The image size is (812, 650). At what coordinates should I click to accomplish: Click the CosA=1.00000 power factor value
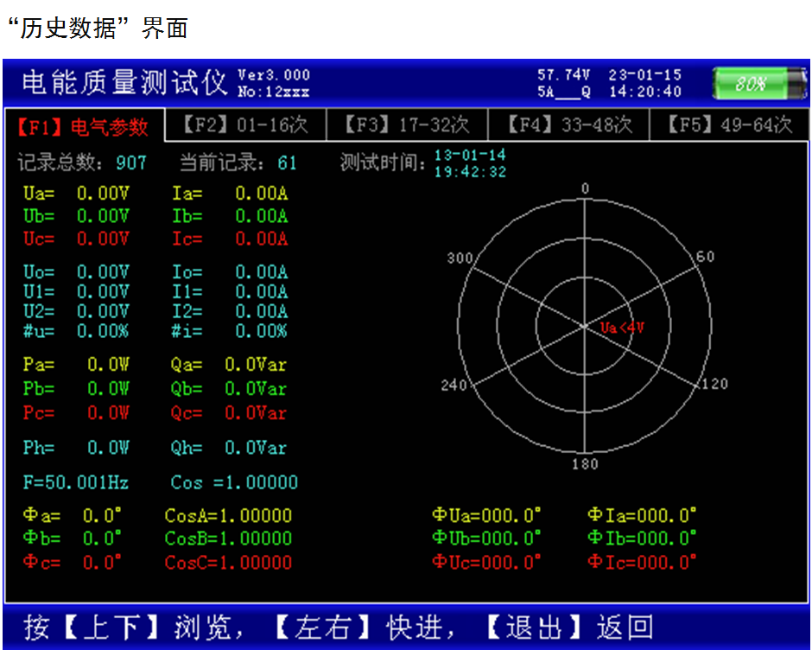tap(228, 516)
